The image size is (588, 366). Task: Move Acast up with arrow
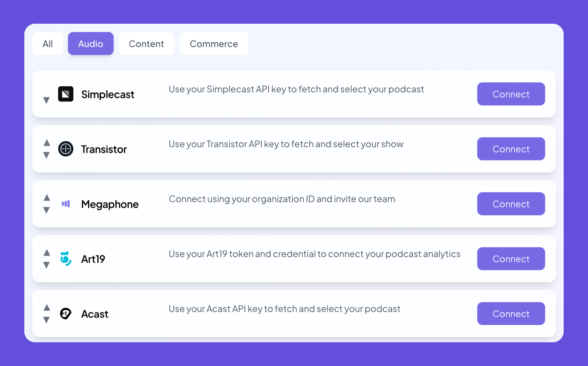pyautogui.click(x=47, y=308)
